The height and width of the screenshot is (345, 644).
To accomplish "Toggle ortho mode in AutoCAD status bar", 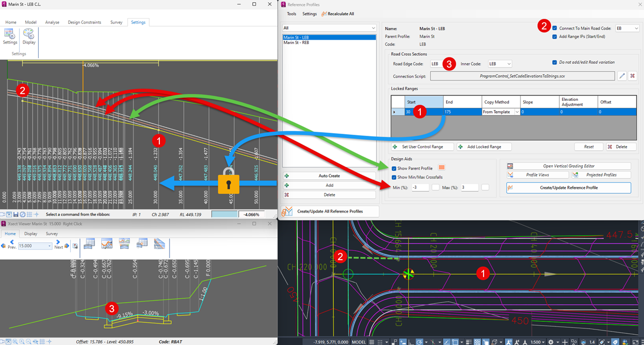I will tap(411, 341).
